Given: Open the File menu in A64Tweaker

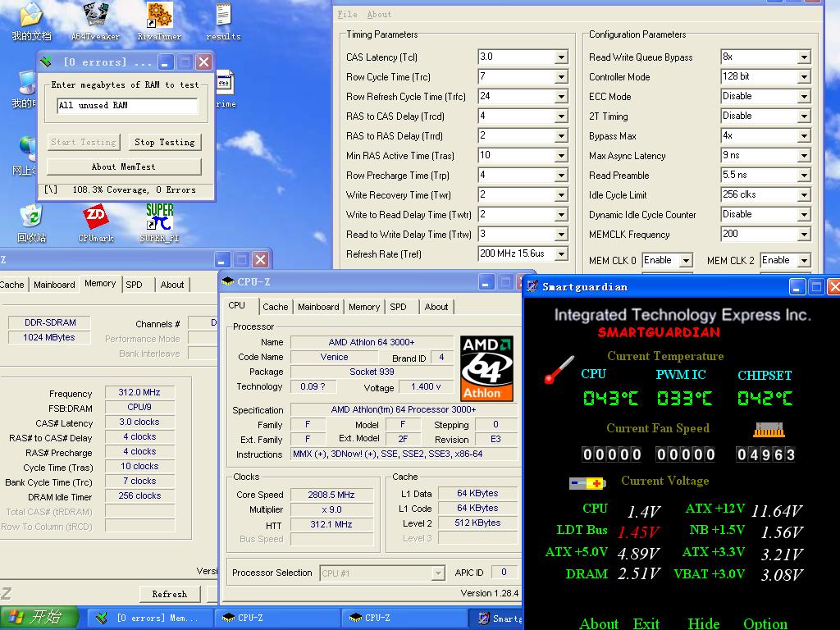Looking at the screenshot, I should coord(347,15).
